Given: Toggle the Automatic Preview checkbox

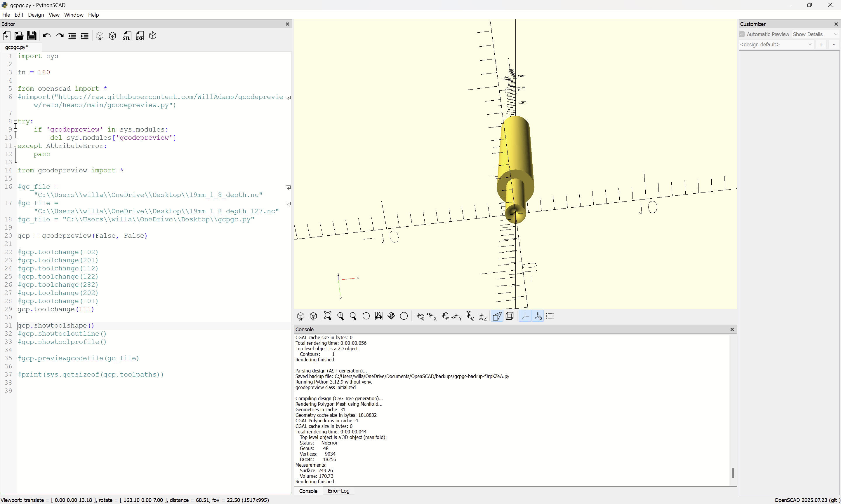Looking at the screenshot, I should (742, 34).
